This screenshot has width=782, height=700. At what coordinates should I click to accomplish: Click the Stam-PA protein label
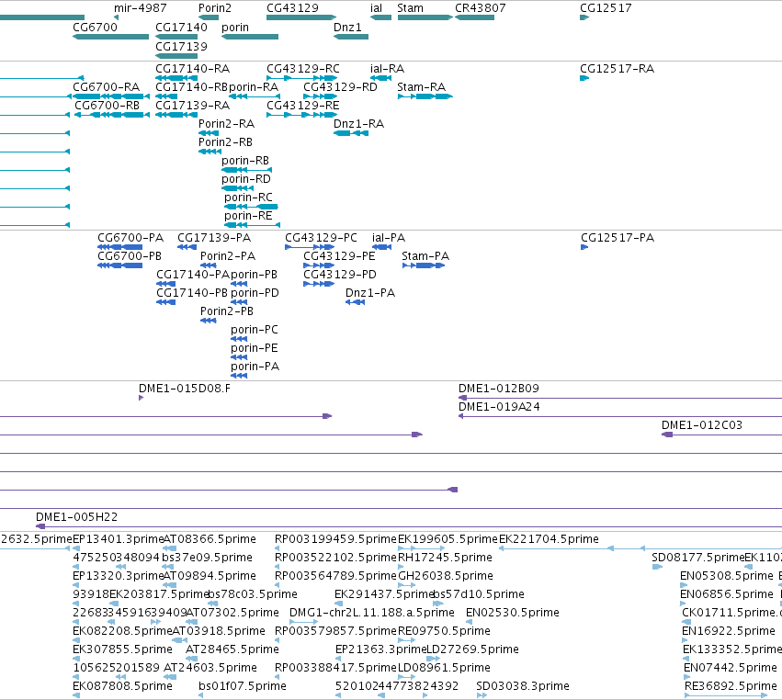(x=425, y=257)
